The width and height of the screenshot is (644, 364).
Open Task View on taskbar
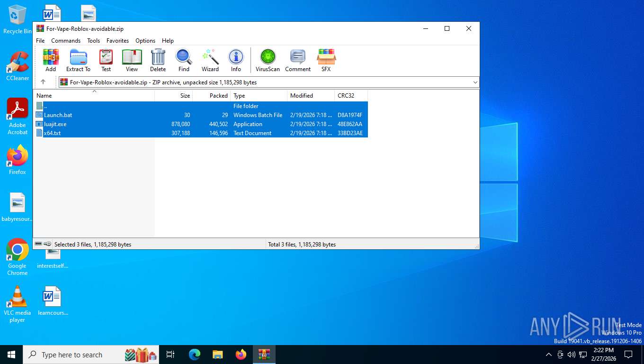pyautogui.click(x=170, y=355)
